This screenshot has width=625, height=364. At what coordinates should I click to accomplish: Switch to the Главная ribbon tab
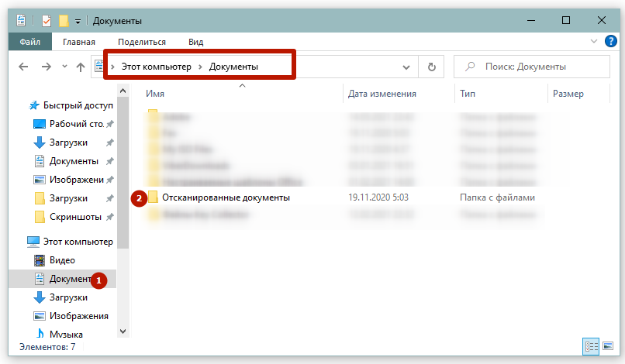pyautogui.click(x=79, y=42)
